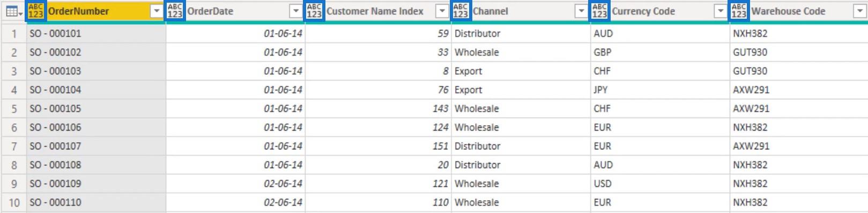Viewport: 868px width, 213px height.
Task: Click customer index value 76
Action: point(379,89)
